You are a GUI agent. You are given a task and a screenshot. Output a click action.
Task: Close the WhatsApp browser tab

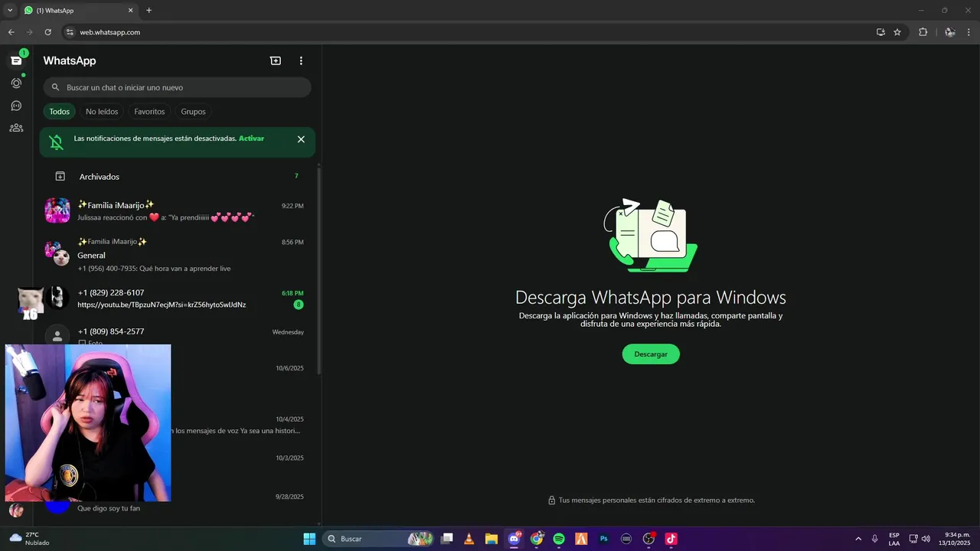[x=130, y=11]
